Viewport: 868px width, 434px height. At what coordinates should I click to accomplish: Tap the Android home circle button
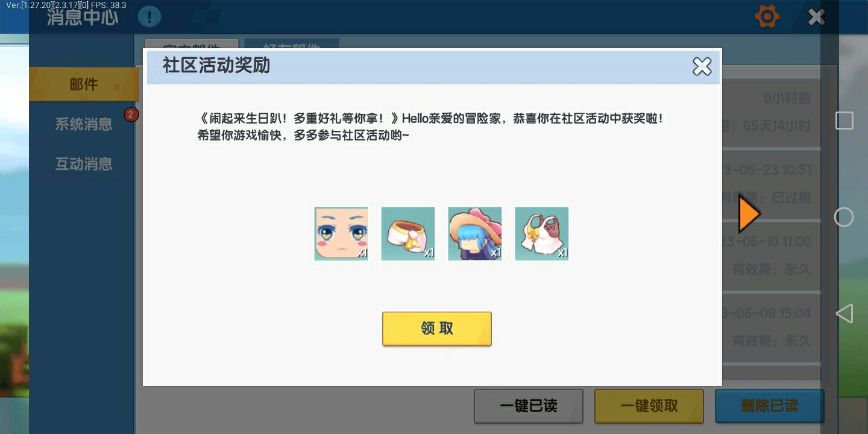click(844, 217)
